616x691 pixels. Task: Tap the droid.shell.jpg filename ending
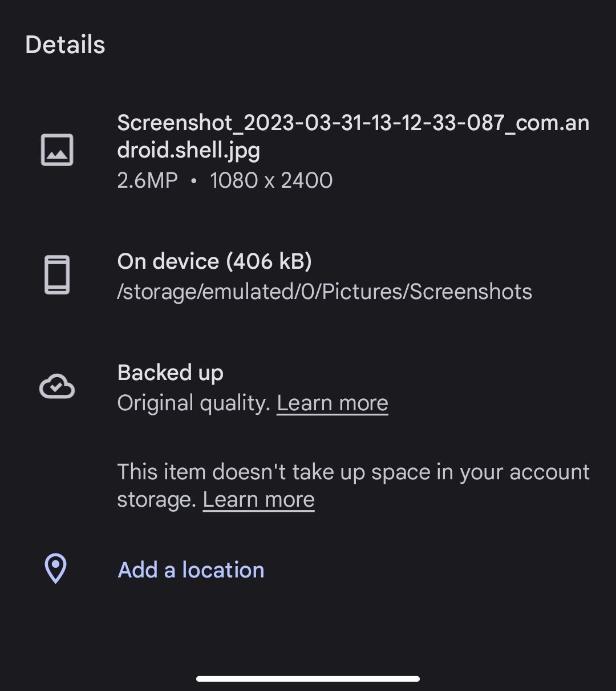point(188,151)
